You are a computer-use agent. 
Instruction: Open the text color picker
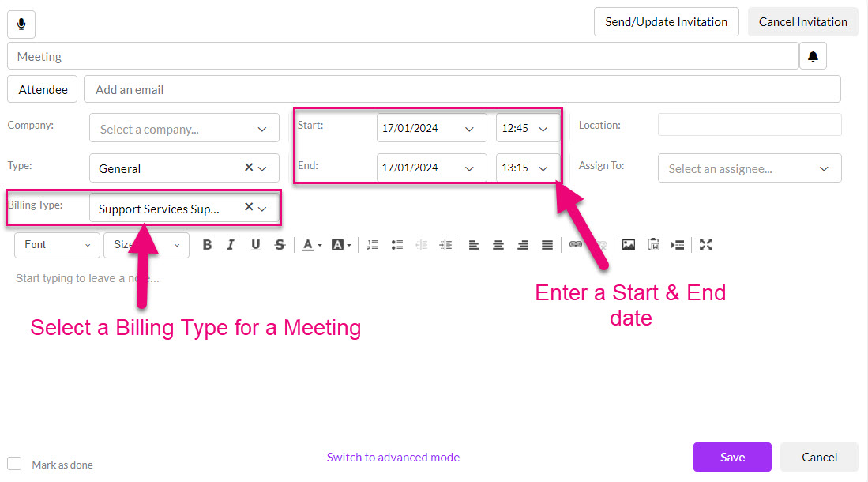click(310, 245)
